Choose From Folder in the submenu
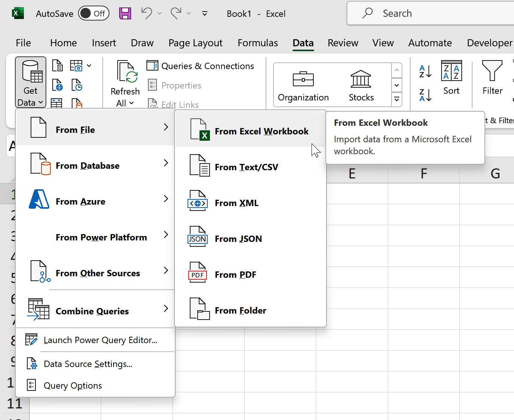 tap(251, 310)
